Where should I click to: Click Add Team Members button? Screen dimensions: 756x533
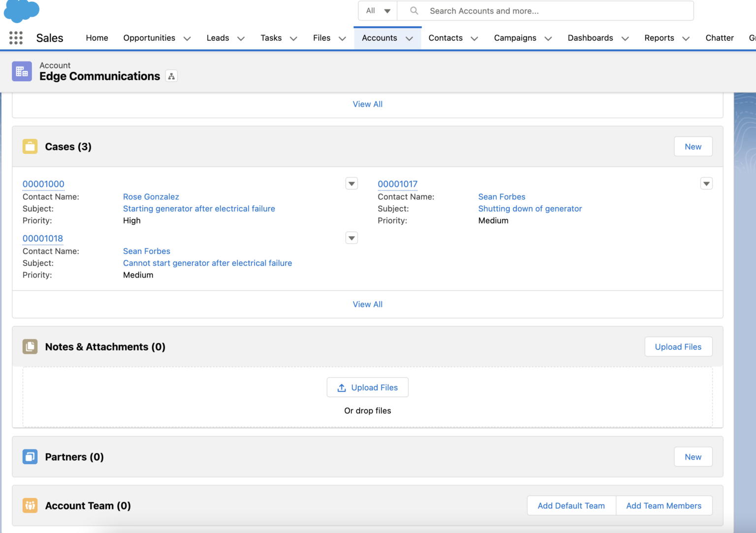(x=663, y=505)
